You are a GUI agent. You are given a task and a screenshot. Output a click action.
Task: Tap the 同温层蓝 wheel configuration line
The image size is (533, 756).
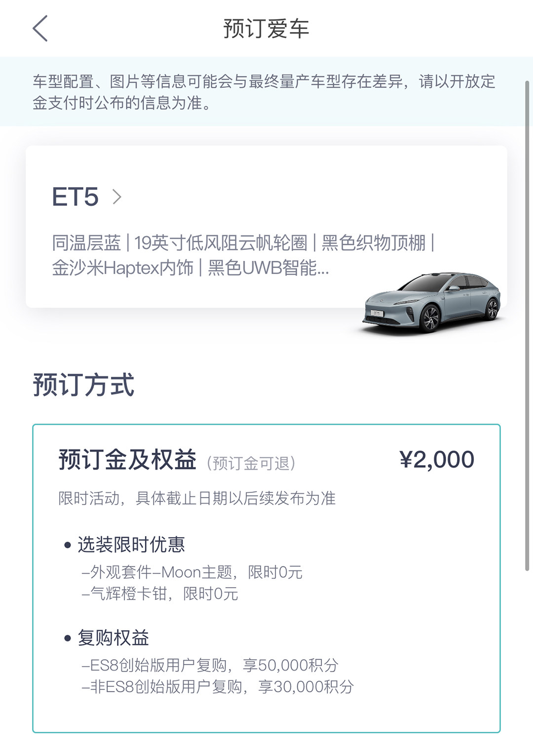(243, 243)
